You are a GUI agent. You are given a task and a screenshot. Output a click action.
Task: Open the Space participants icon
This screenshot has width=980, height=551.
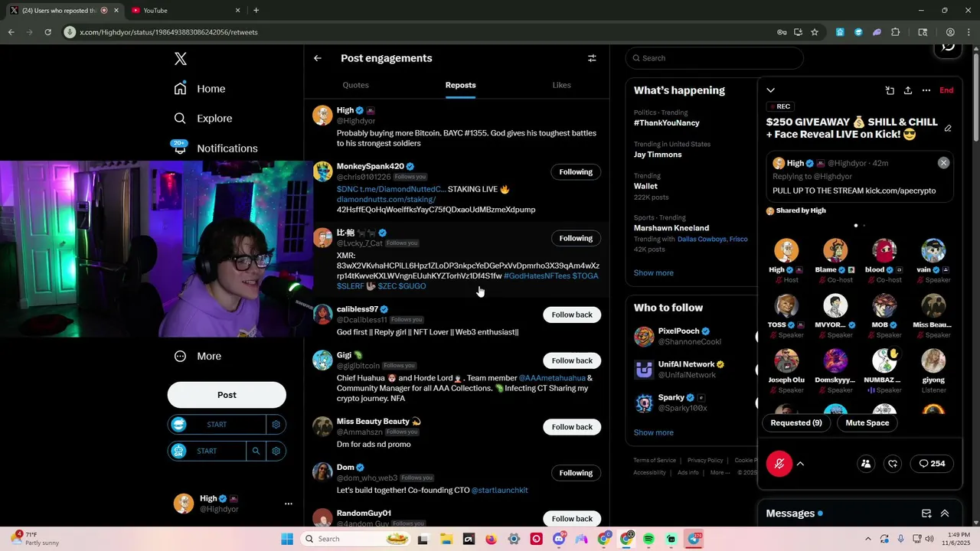click(x=866, y=464)
